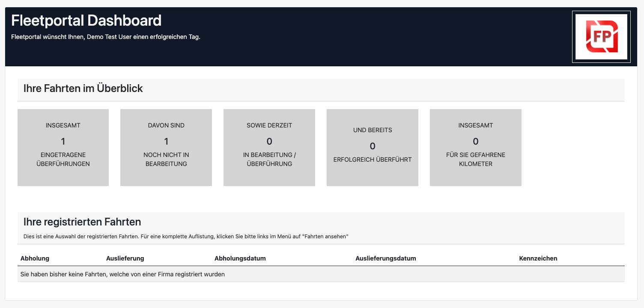This screenshot has width=644, height=308.
Task: Click the Abholung column header
Action: coord(35,258)
